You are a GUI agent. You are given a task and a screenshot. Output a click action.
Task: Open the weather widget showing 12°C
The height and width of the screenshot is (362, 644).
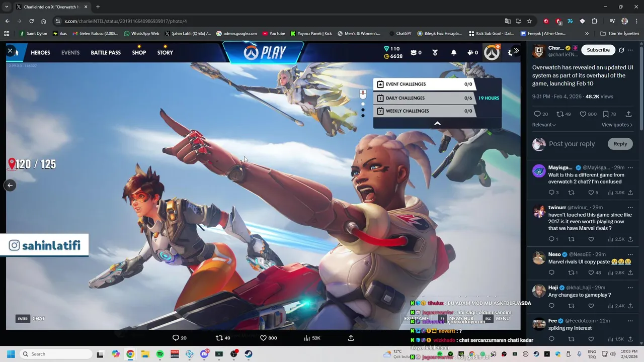coord(396,354)
